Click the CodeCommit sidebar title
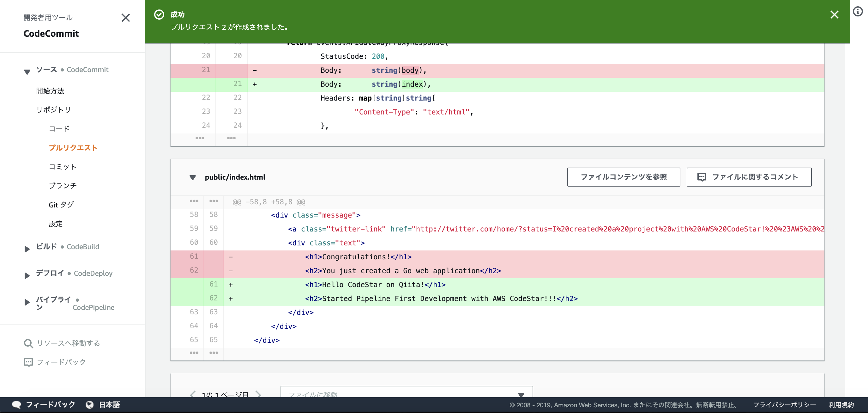The width and height of the screenshot is (868, 413). 51,34
